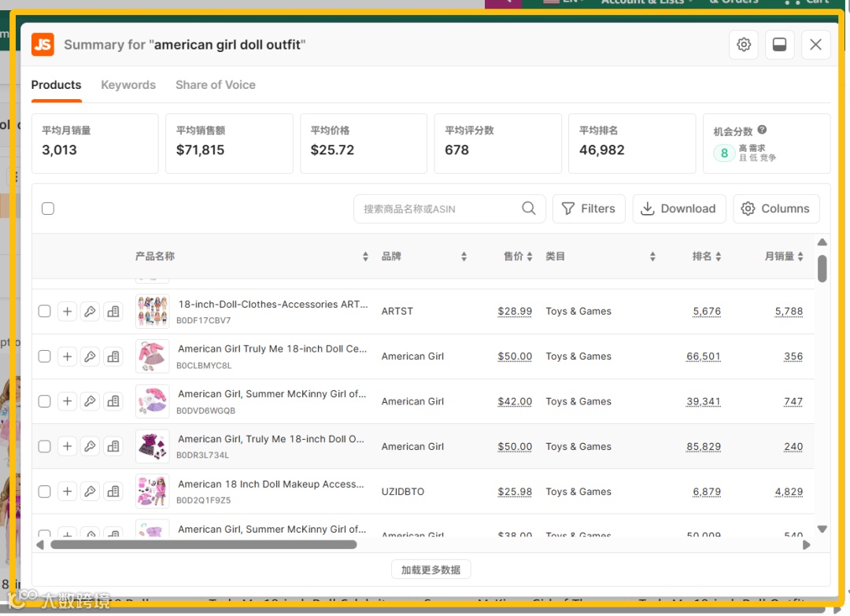
Task: Click rank value 66,501
Action: click(703, 356)
